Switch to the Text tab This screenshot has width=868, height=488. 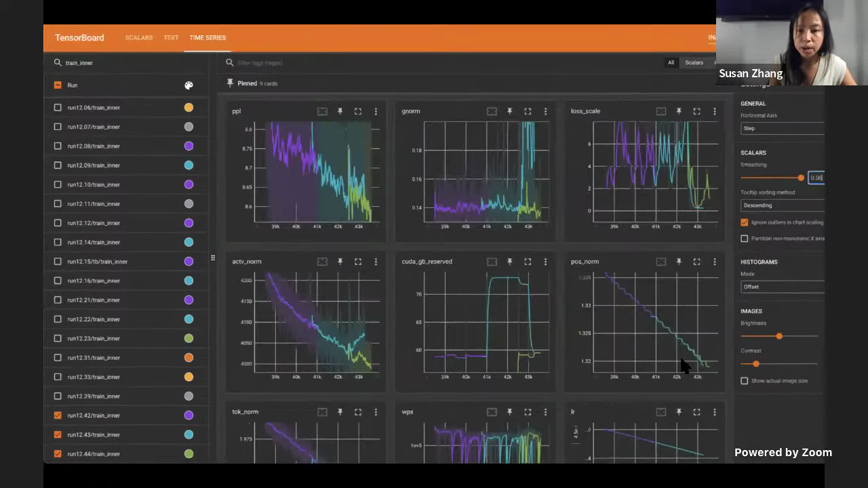tap(171, 38)
